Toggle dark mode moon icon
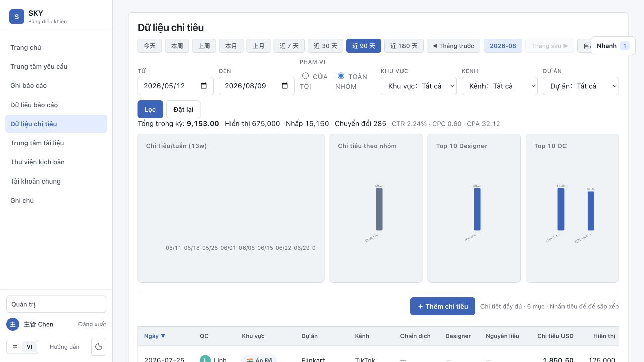 99,347
